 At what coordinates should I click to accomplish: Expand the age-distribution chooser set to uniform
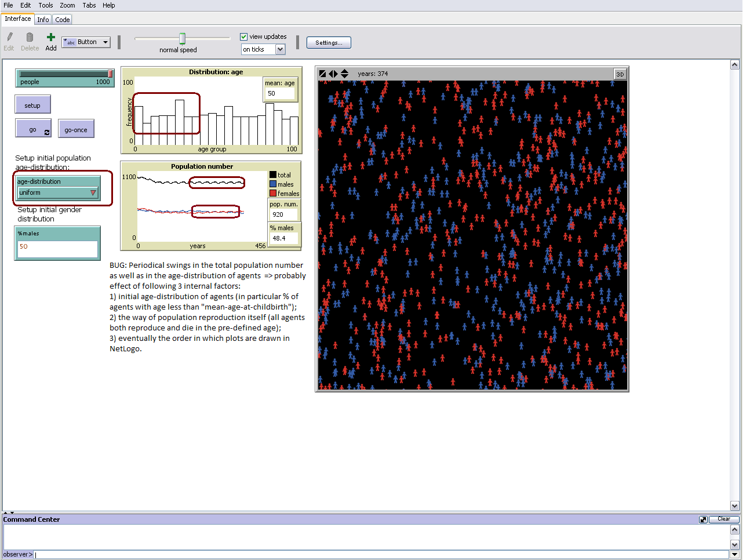coord(58,192)
